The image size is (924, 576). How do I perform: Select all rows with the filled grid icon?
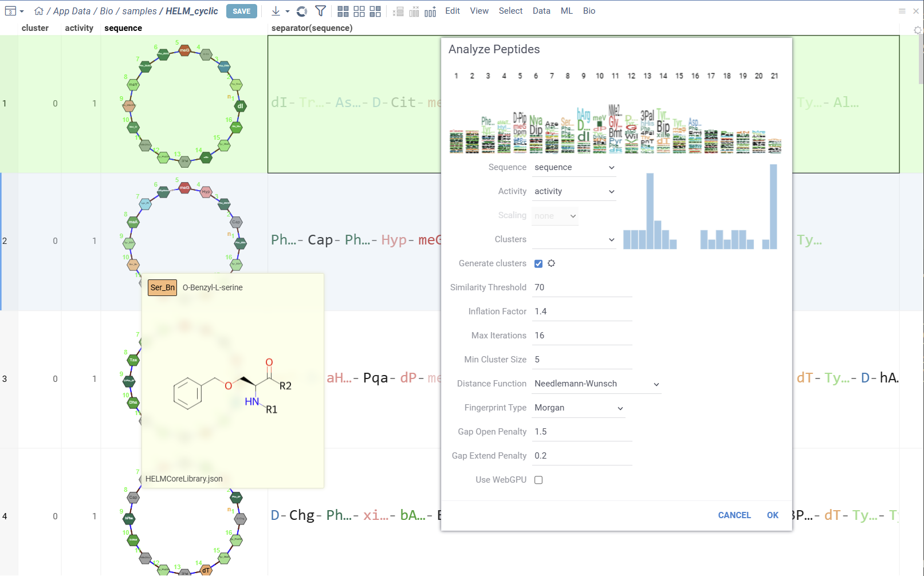pos(343,11)
